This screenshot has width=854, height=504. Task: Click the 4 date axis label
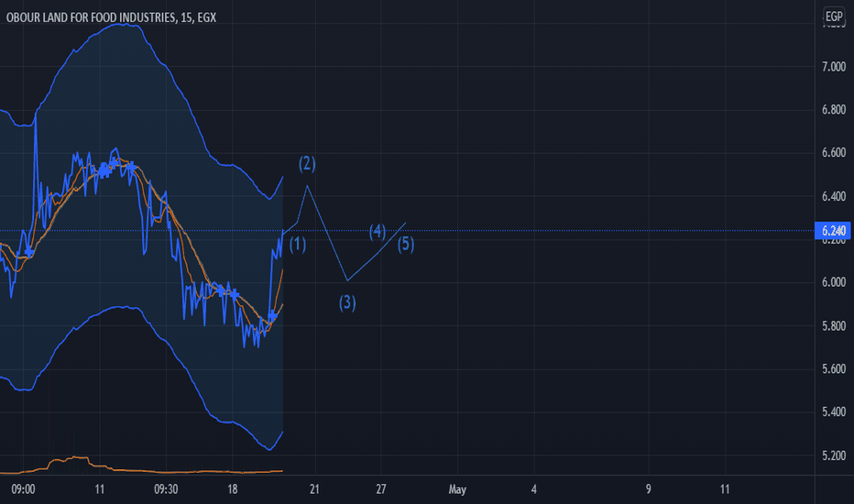[x=533, y=489]
